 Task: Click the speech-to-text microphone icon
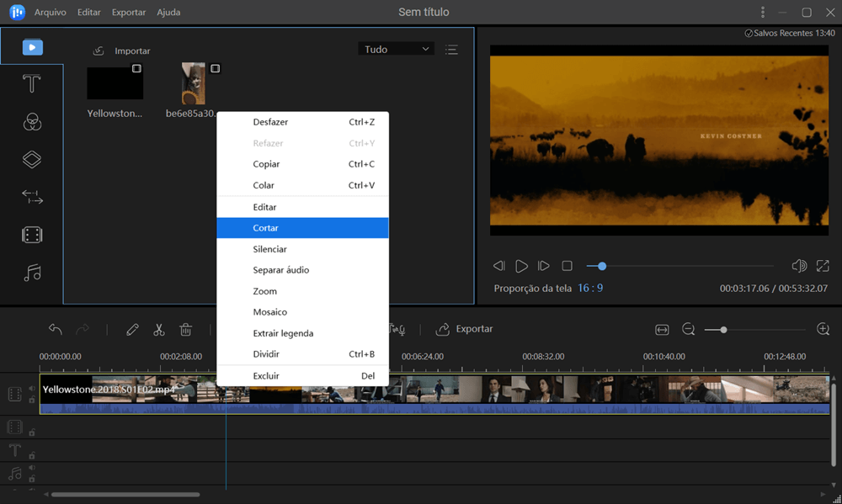coord(397,329)
